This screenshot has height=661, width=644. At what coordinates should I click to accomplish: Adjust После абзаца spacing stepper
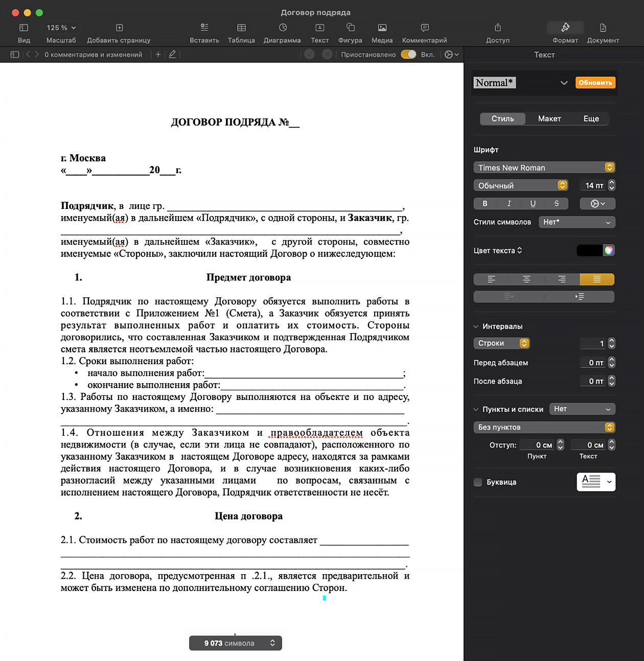pos(611,381)
